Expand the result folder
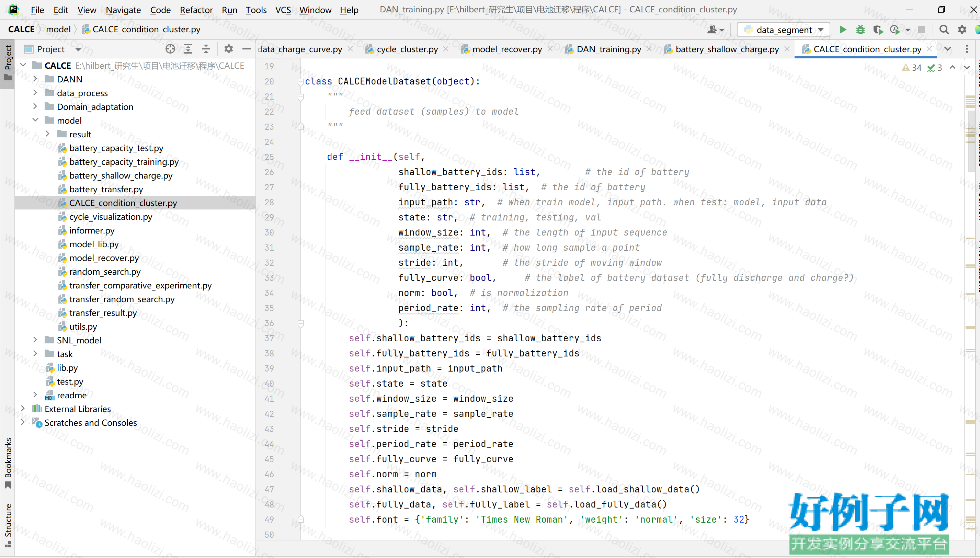980x558 pixels. point(47,134)
